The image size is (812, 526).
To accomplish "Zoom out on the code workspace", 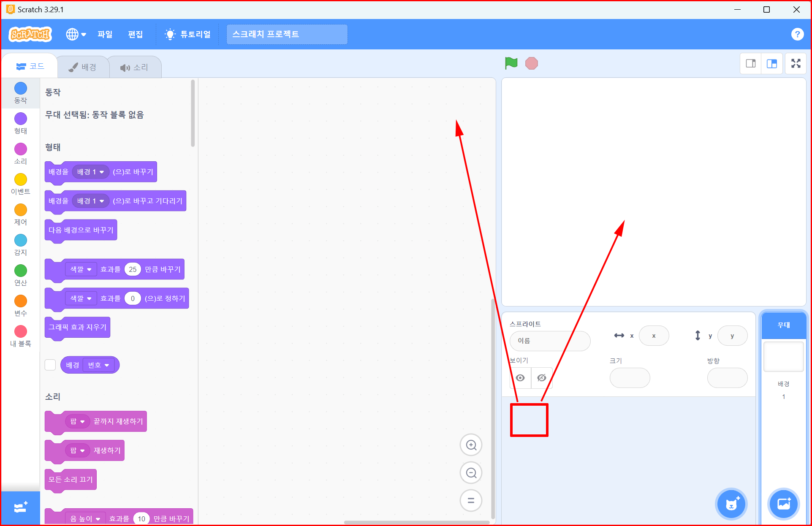I will point(471,473).
